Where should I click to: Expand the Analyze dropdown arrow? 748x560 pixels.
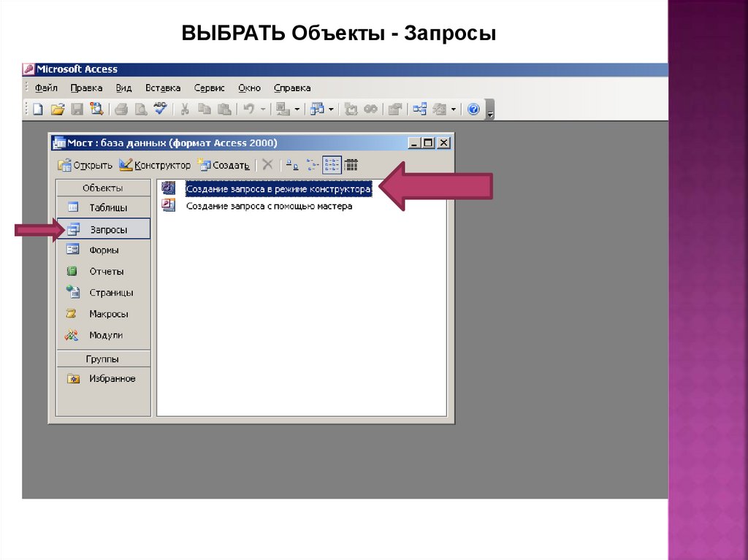click(331, 110)
